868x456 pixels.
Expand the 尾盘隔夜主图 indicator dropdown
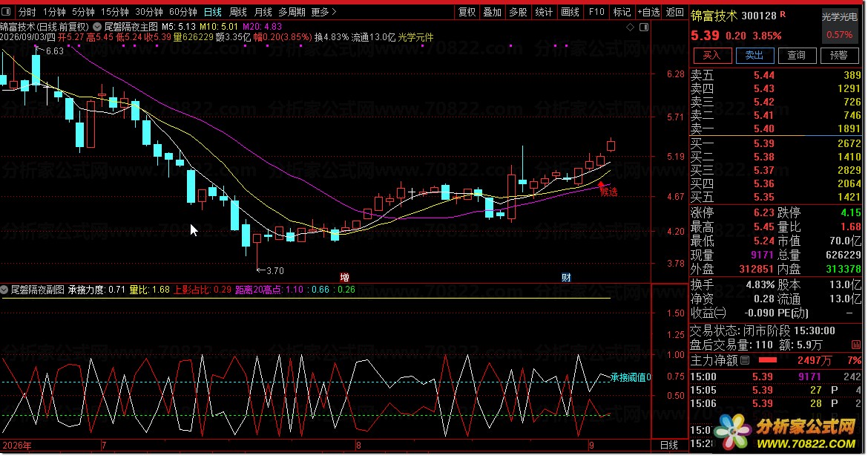[97, 26]
